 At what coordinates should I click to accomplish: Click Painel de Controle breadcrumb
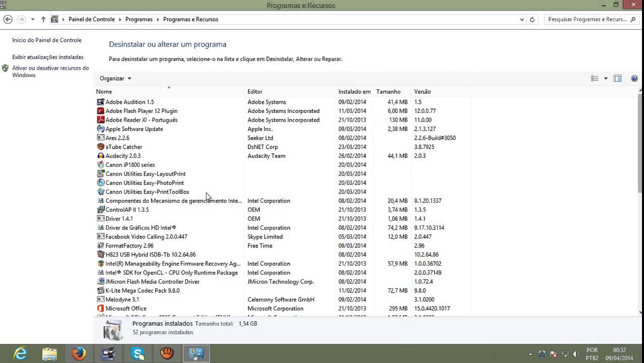[x=91, y=19]
